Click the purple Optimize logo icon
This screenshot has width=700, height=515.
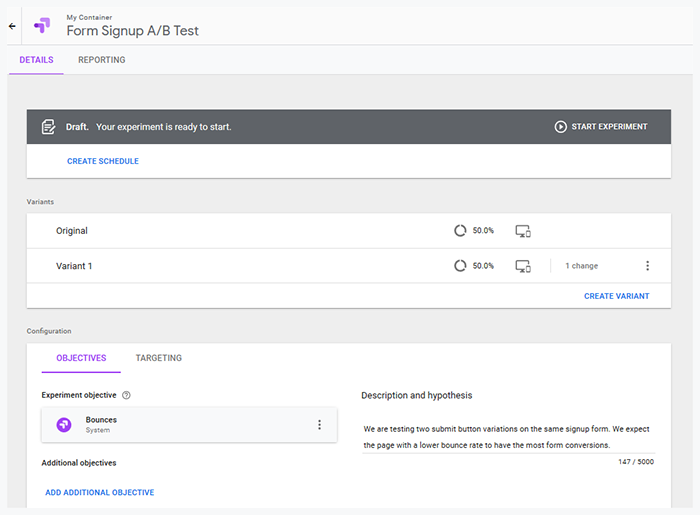coord(42,25)
